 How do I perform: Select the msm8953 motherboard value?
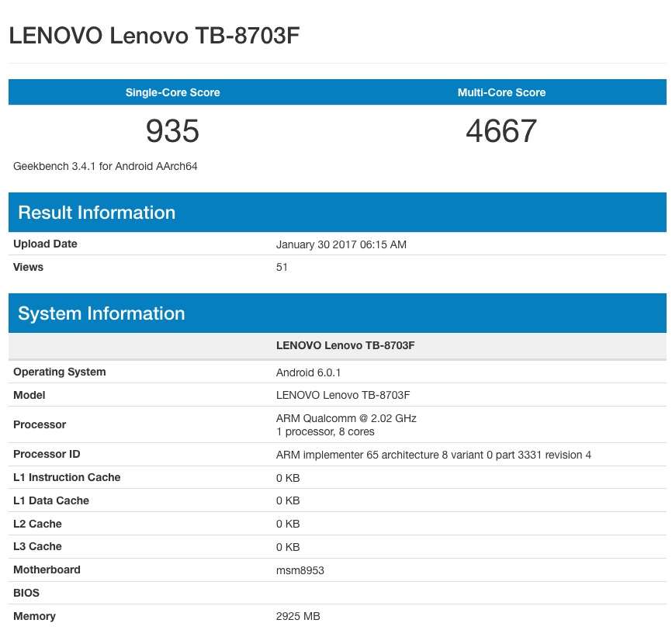[300, 570]
